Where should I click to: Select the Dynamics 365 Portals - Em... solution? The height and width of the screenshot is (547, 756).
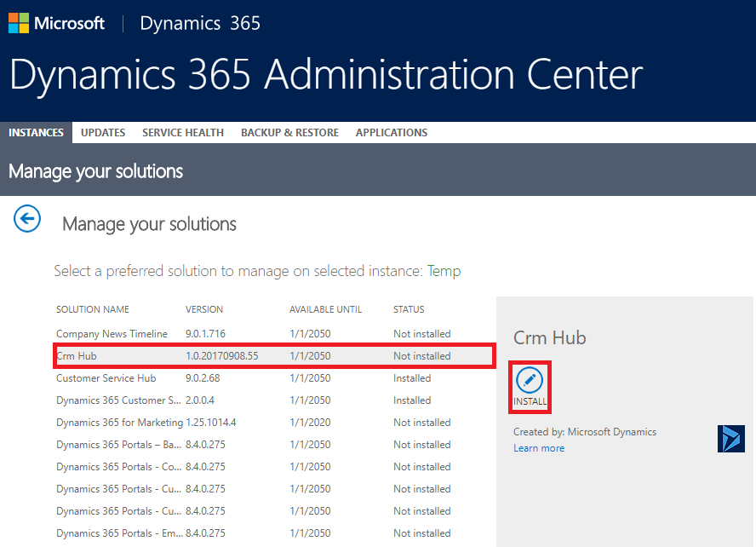tap(119, 533)
